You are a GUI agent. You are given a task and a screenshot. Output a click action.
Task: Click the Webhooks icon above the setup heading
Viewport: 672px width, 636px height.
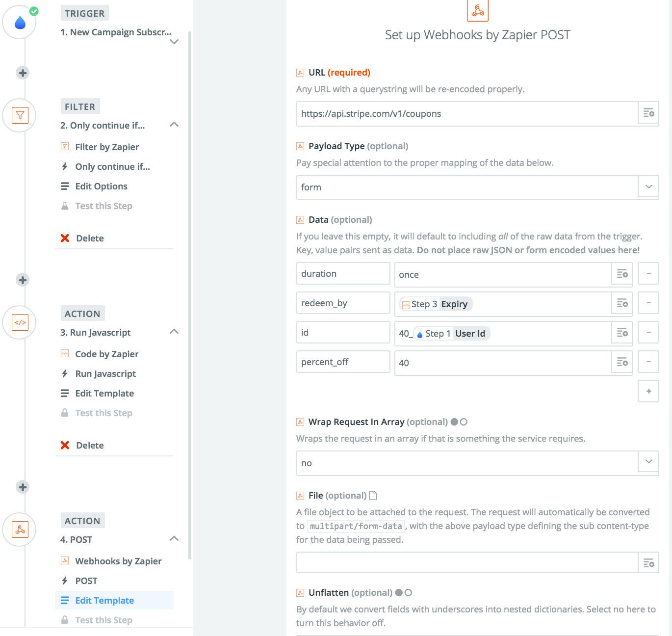pyautogui.click(x=478, y=10)
